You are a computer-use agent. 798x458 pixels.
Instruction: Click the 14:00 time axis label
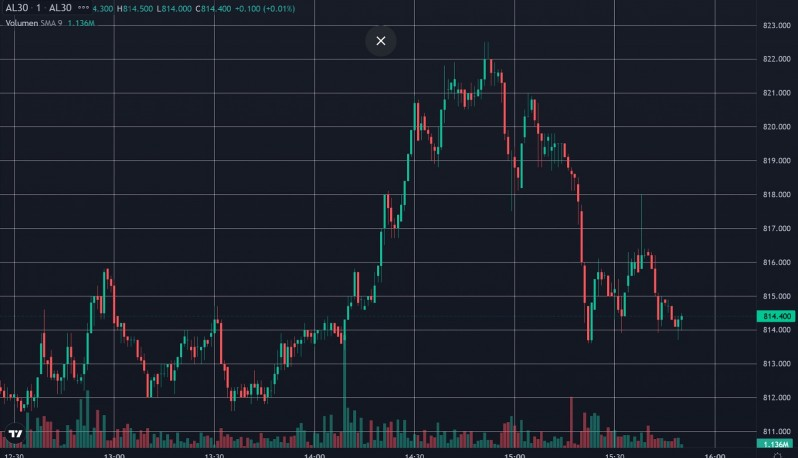(313, 454)
